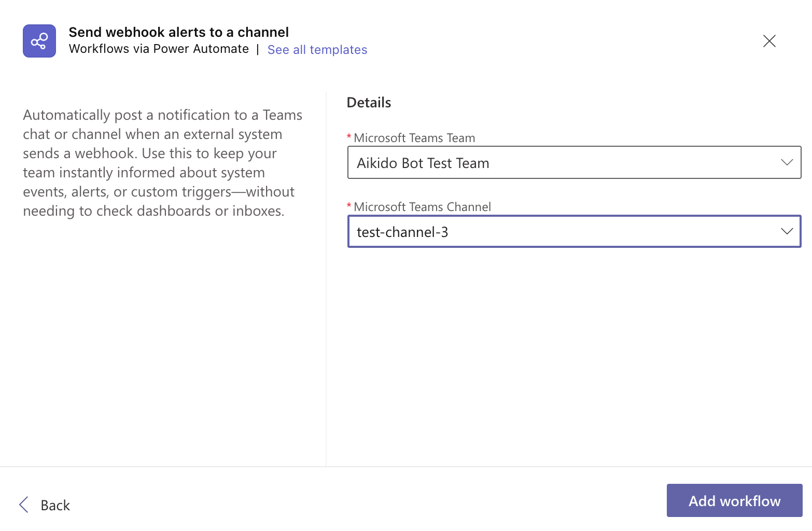Click the Workflows via Power Automate subtitle
Screen dimensions: 812x531
point(159,49)
